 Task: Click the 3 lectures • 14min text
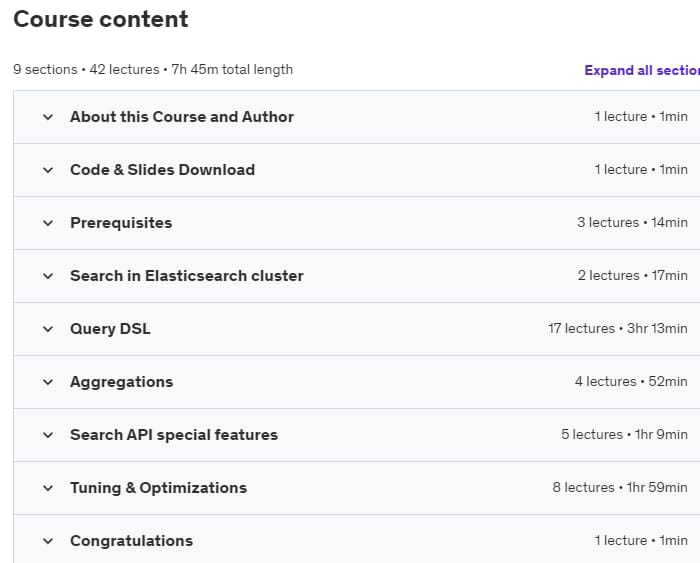point(632,222)
